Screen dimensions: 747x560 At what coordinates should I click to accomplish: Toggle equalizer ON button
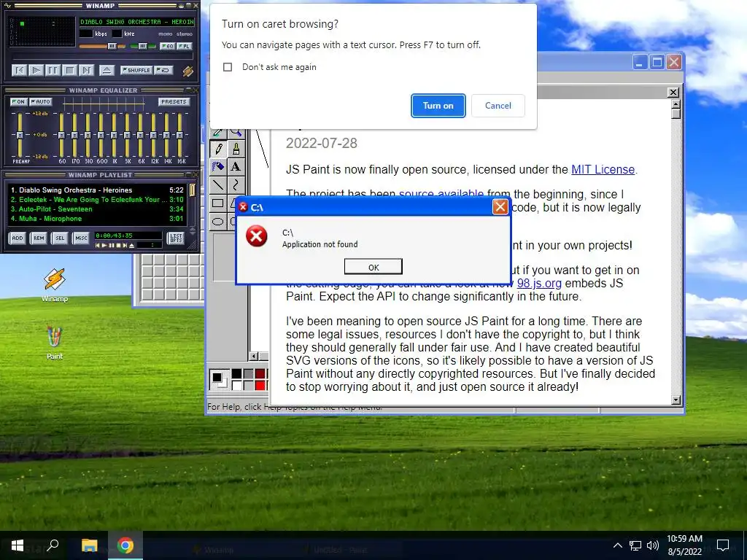tap(18, 101)
